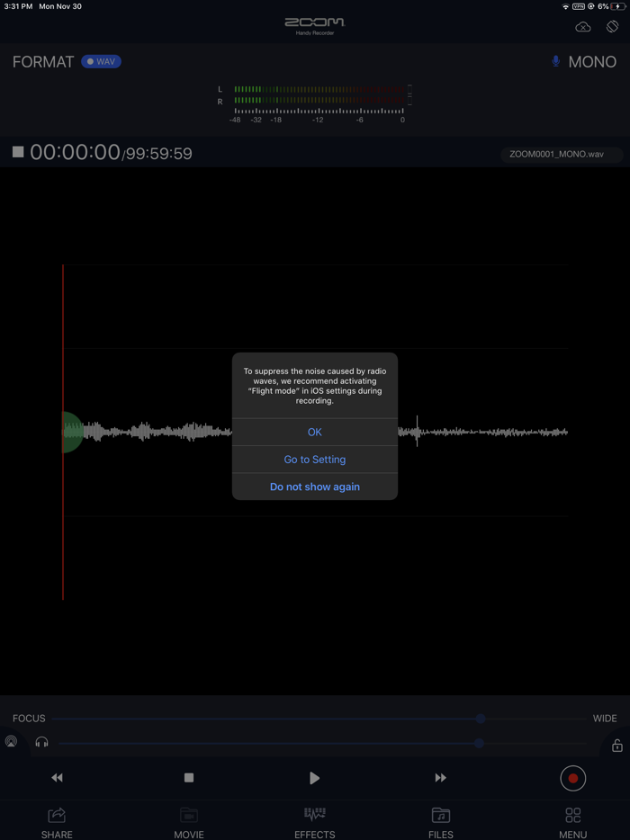This screenshot has height=840, width=630.
Task: Toggle the lock icon
Action: tap(617, 745)
